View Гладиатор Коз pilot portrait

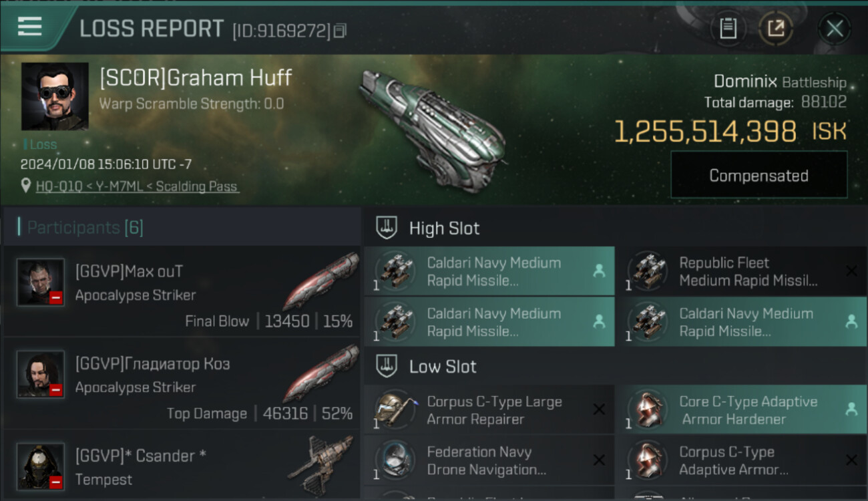(x=41, y=374)
